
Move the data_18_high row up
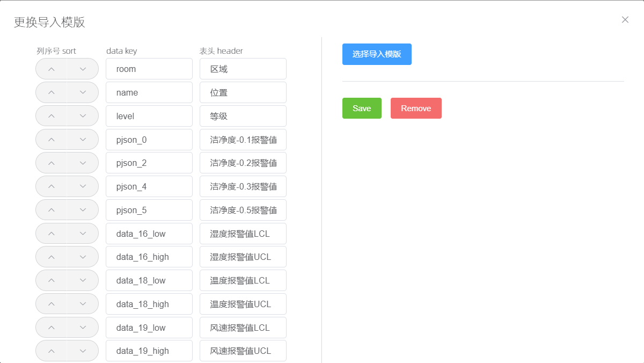tap(52, 304)
